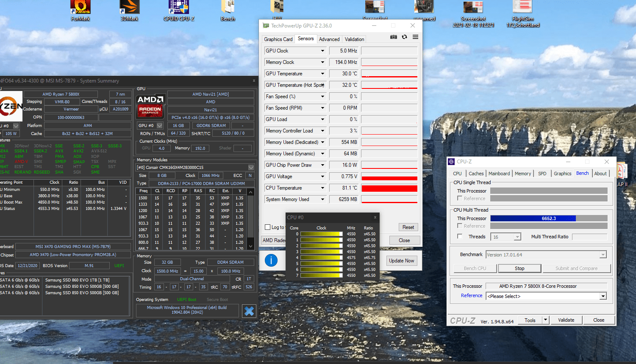Click GPU Voltage red sensor graph
The width and height of the screenshot is (636, 364).
(x=389, y=176)
